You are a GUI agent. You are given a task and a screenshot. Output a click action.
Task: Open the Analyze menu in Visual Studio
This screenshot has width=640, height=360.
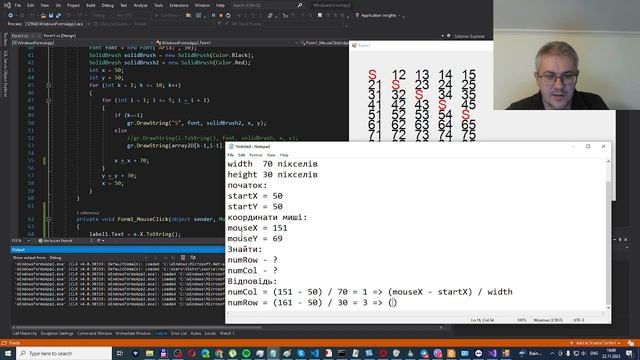[x=140, y=5]
